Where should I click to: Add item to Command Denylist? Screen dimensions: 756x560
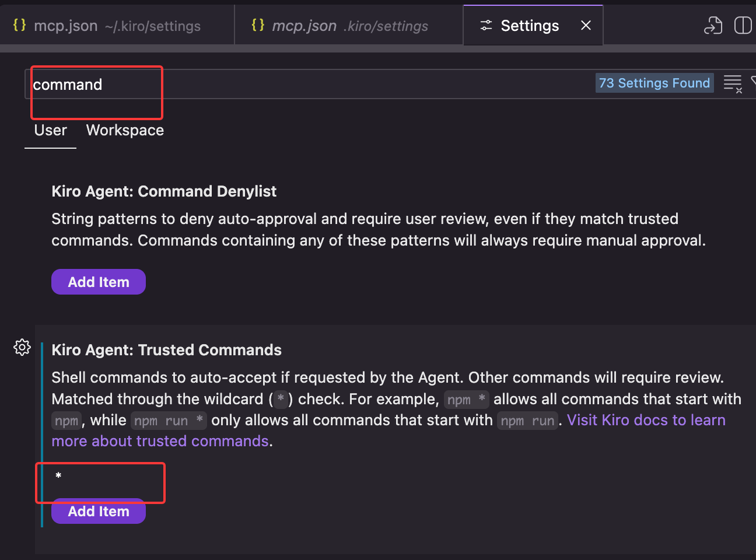[x=99, y=282]
